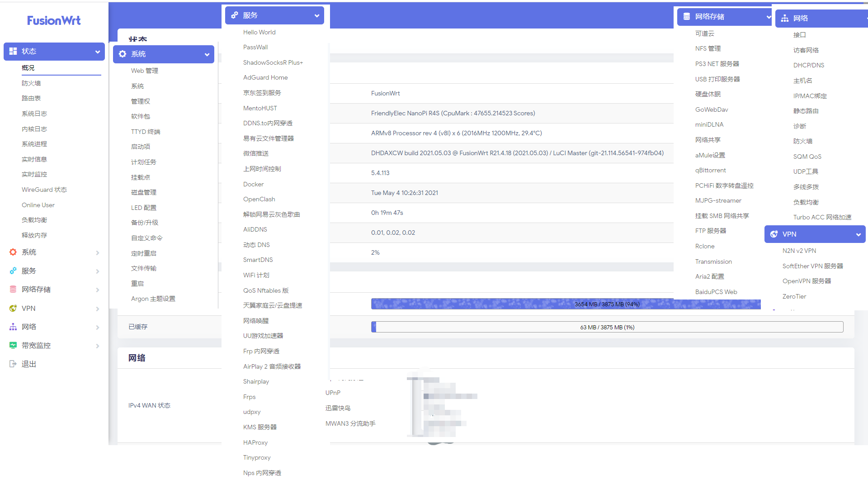Collapse the VPN panel chevron
Image resolution: width=868 pixels, height=480 pixels.
coord(858,234)
